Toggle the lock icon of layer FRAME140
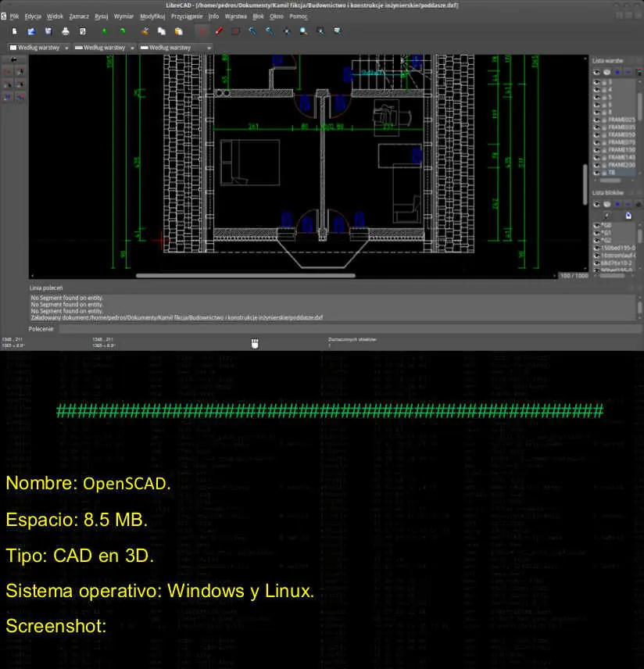 [604, 157]
